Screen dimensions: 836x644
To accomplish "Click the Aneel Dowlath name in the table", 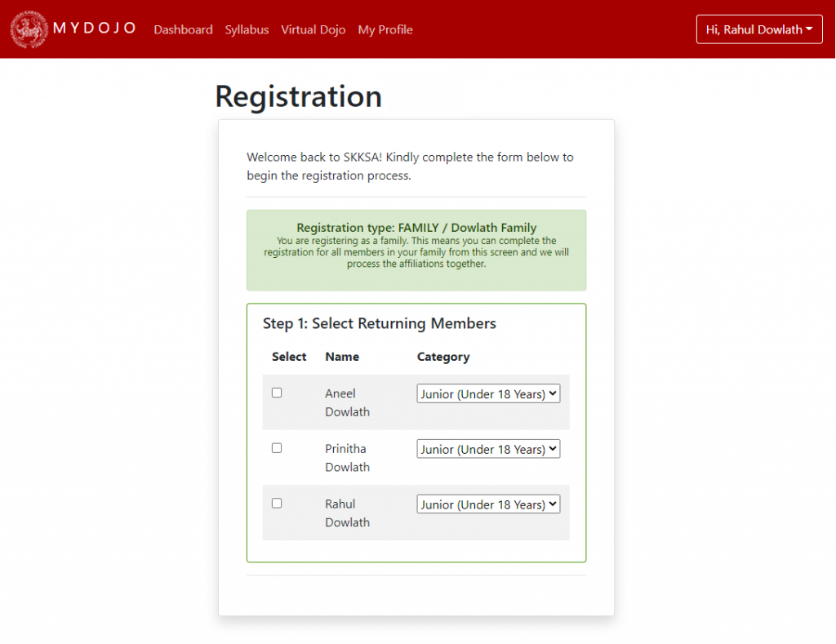I will point(347,402).
